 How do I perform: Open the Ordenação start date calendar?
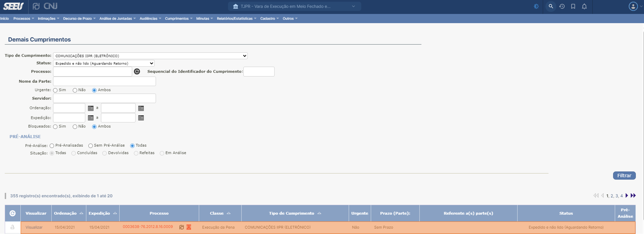tap(91, 108)
